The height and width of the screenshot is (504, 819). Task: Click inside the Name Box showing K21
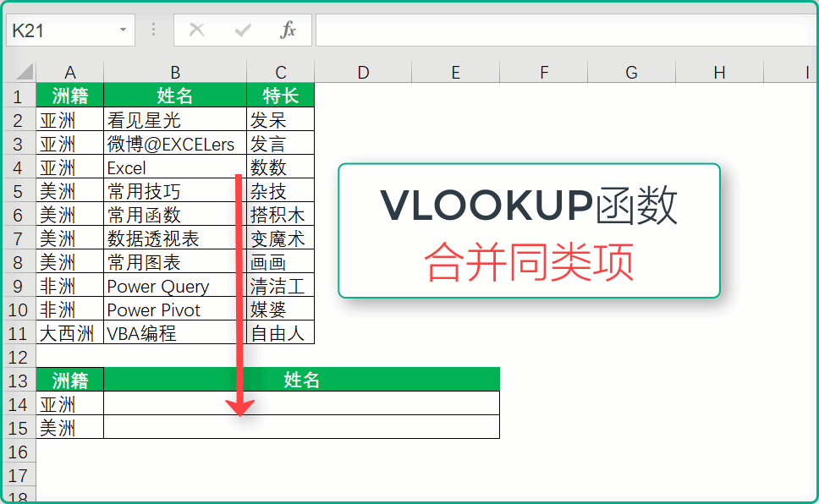click(x=59, y=30)
